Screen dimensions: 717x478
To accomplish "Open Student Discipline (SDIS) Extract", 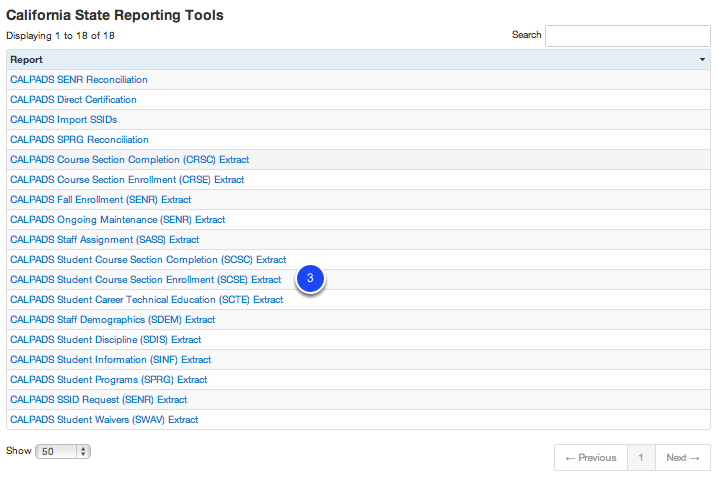I will tap(106, 340).
